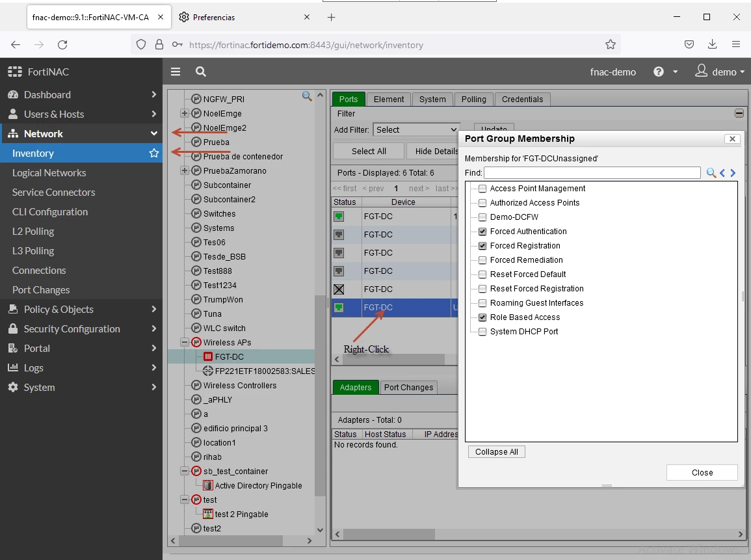The image size is (751, 560).
Task: Uncheck the Forced Registration checkbox
Action: 482,246
